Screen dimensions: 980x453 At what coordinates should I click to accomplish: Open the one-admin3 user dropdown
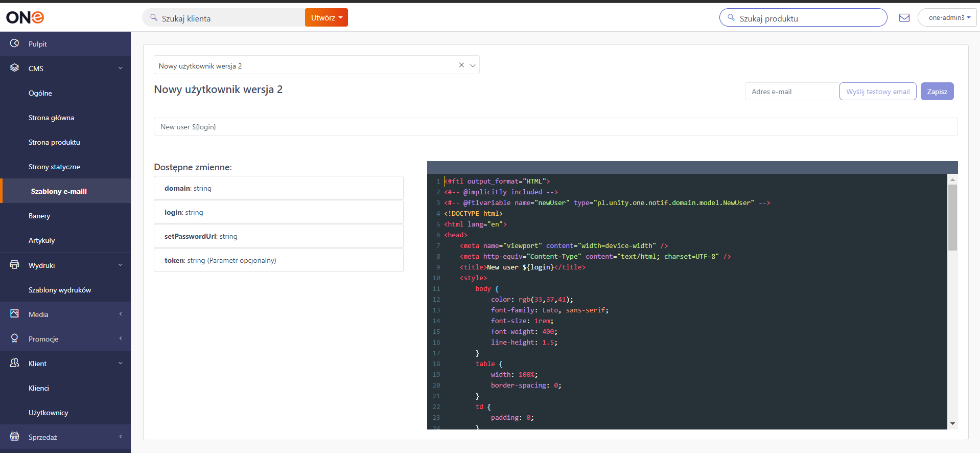pyautogui.click(x=947, y=17)
